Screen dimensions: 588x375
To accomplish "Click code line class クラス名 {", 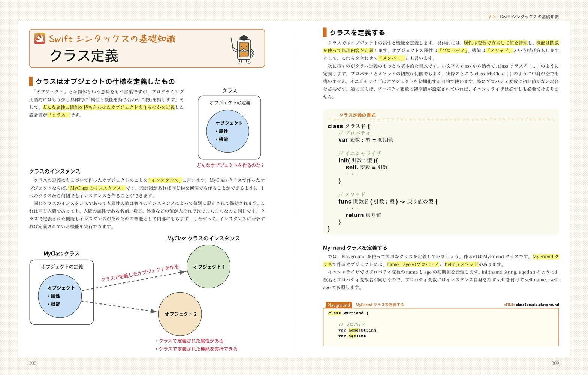I will [x=349, y=126].
